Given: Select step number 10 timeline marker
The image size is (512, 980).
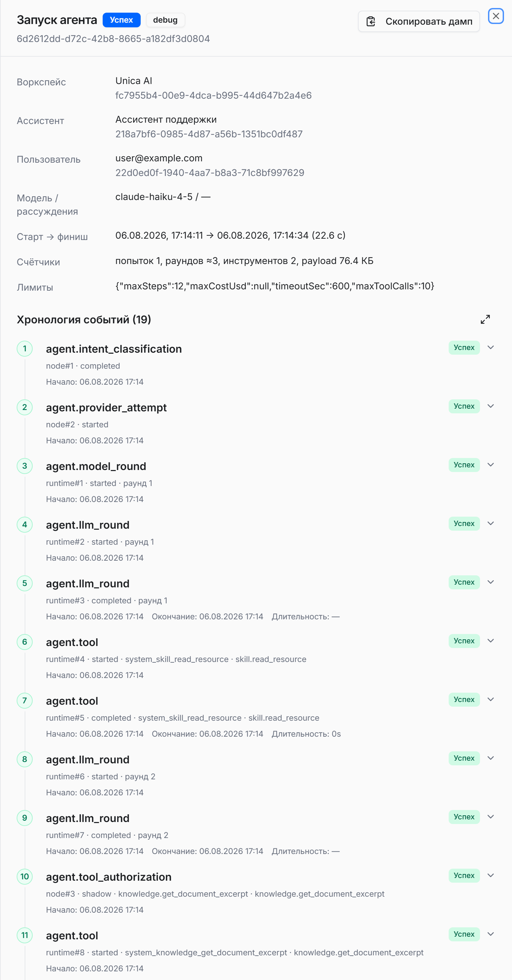Looking at the screenshot, I should pos(25,877).
